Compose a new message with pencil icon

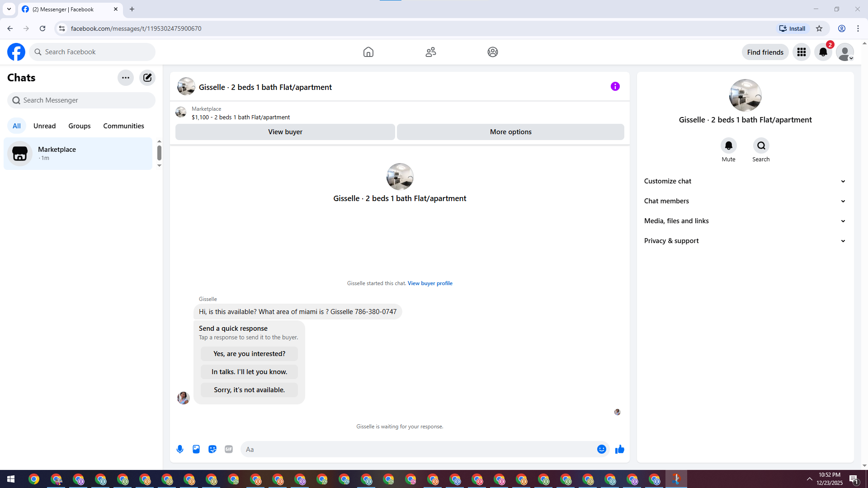point(147,78)
